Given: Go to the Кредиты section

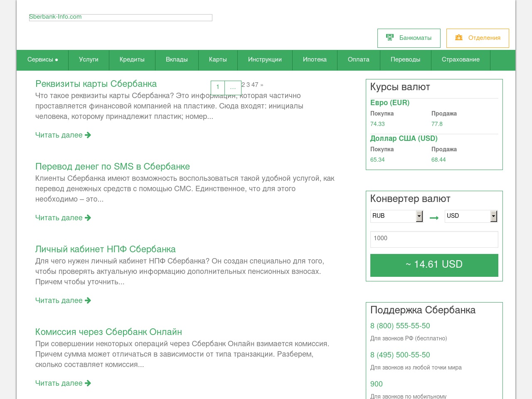Looking at the screenshot, I should pos(132,59).
